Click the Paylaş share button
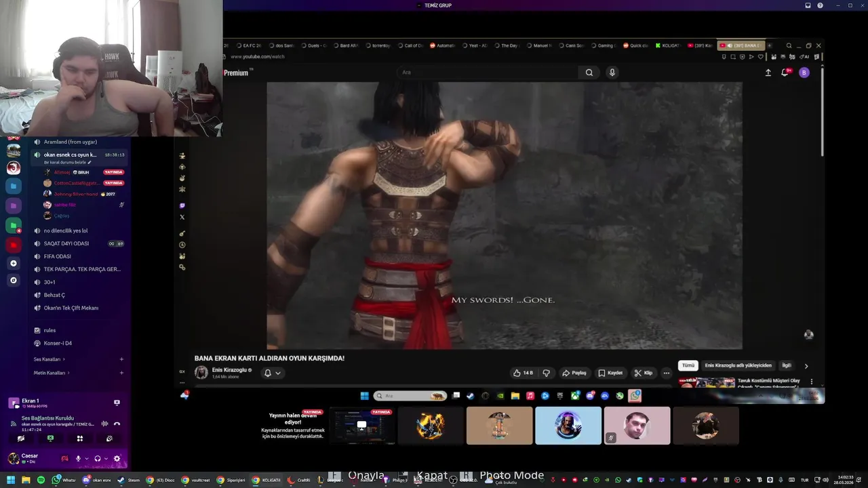 [x=574, y=373]
